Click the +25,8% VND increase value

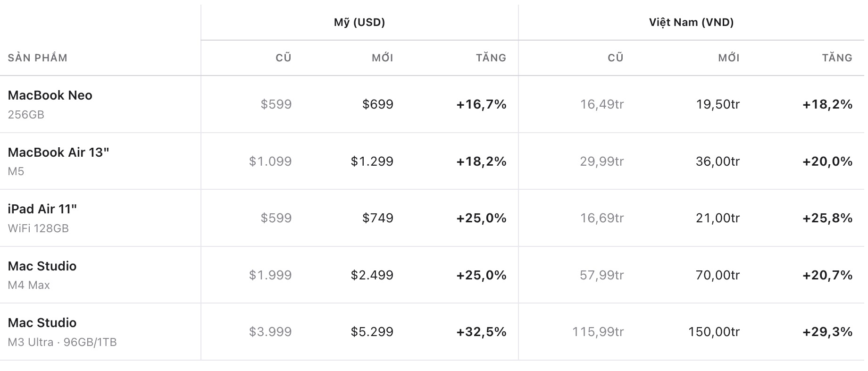[827, 218]
